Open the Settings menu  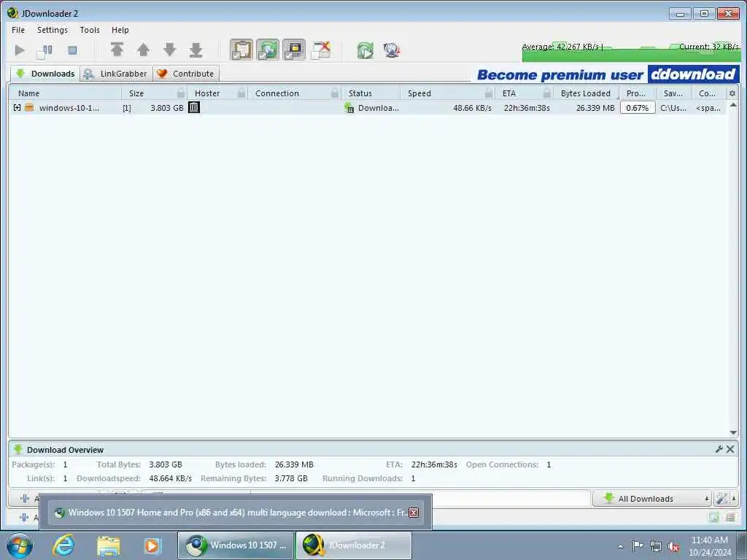click(x=53, y=30)
